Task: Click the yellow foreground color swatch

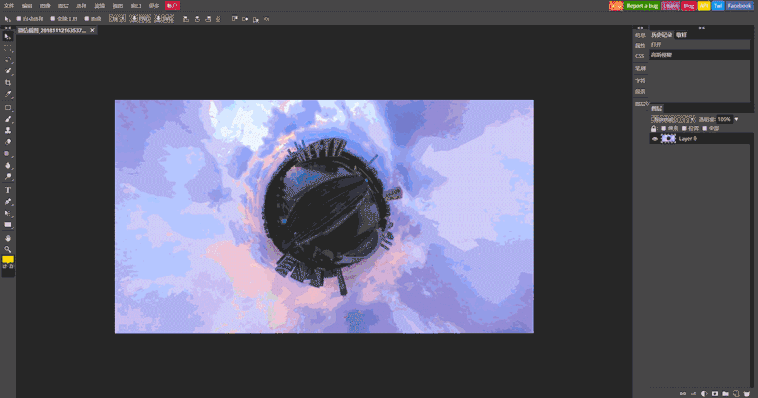Action: (x=7, y=259)
